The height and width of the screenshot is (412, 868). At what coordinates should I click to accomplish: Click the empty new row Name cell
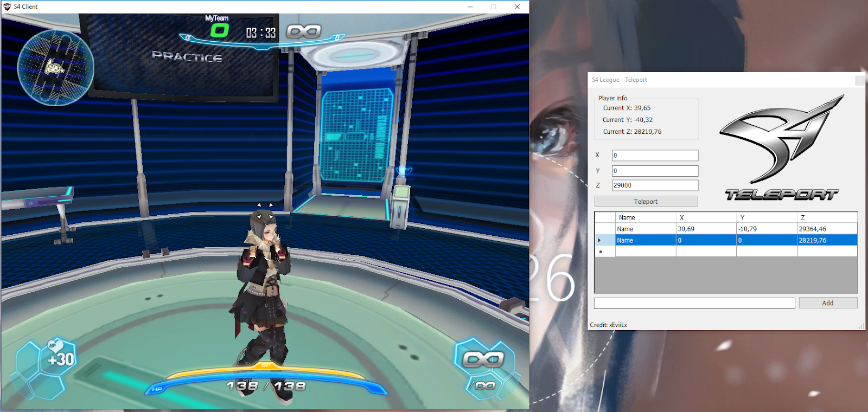pyautogui.click(x=646, y=252)
